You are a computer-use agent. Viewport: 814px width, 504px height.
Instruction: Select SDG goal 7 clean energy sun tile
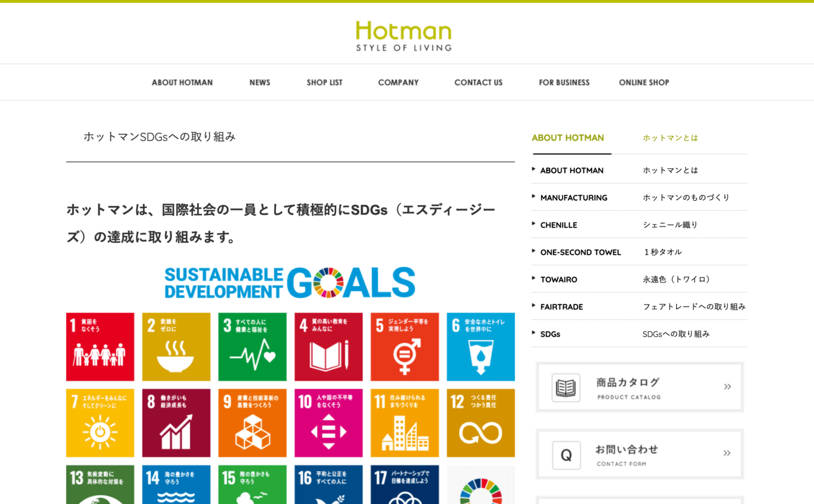click(x=100, y=423)
